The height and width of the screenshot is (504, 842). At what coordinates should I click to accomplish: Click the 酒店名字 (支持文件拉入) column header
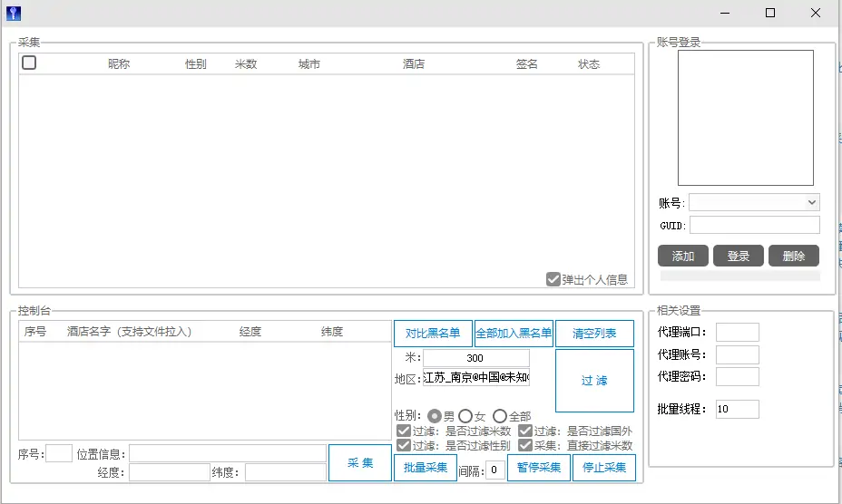click(x=129, y=332)
